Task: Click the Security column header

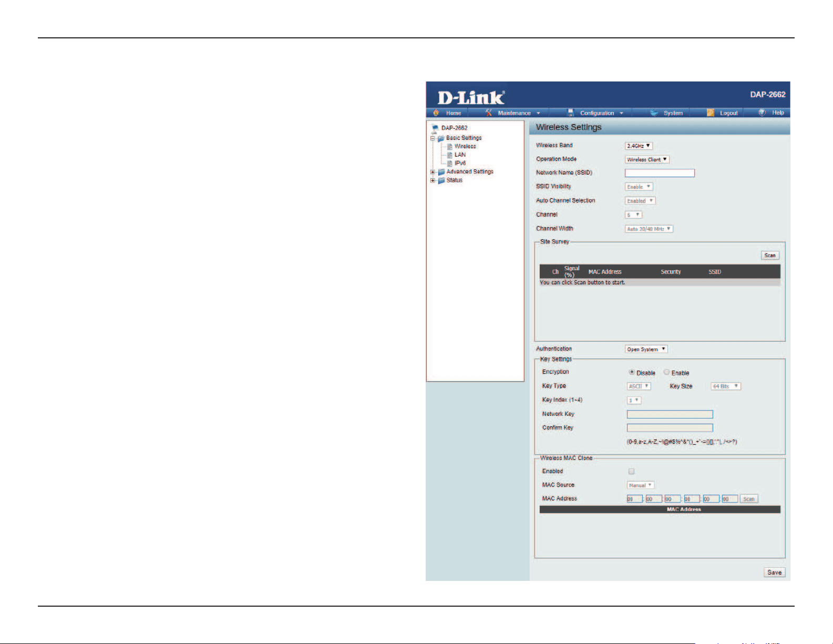Action: (671, 272)
